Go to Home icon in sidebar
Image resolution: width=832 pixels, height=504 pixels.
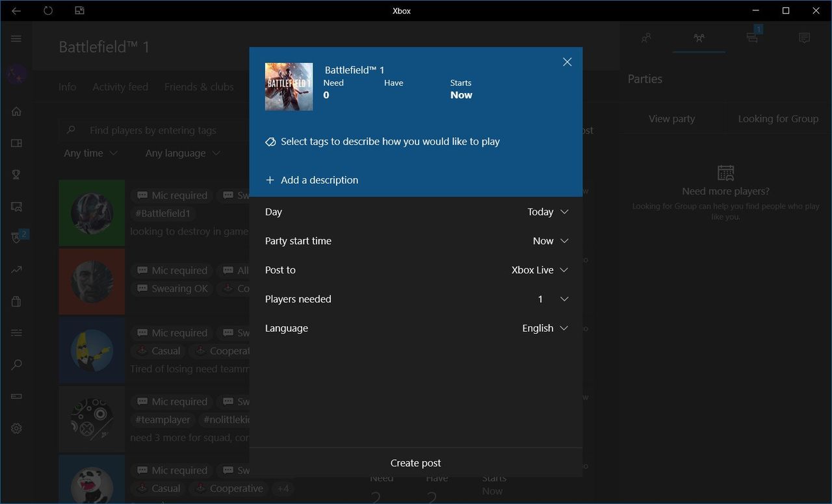(16, 111)
